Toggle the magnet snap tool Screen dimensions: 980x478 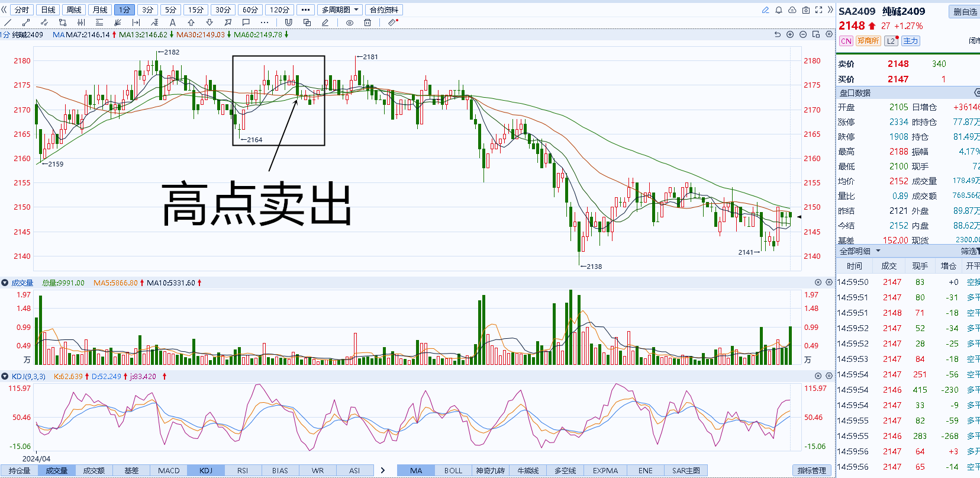[x=289, y=23]
